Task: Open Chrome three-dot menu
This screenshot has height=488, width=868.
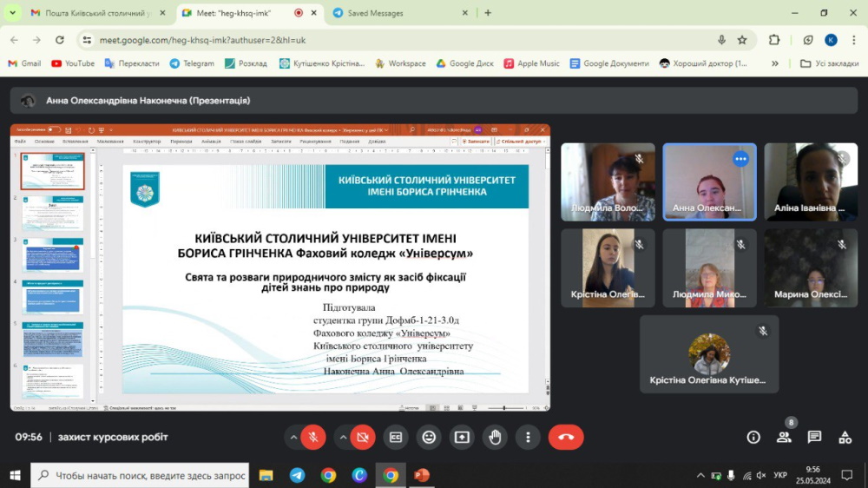Action: 854,40
